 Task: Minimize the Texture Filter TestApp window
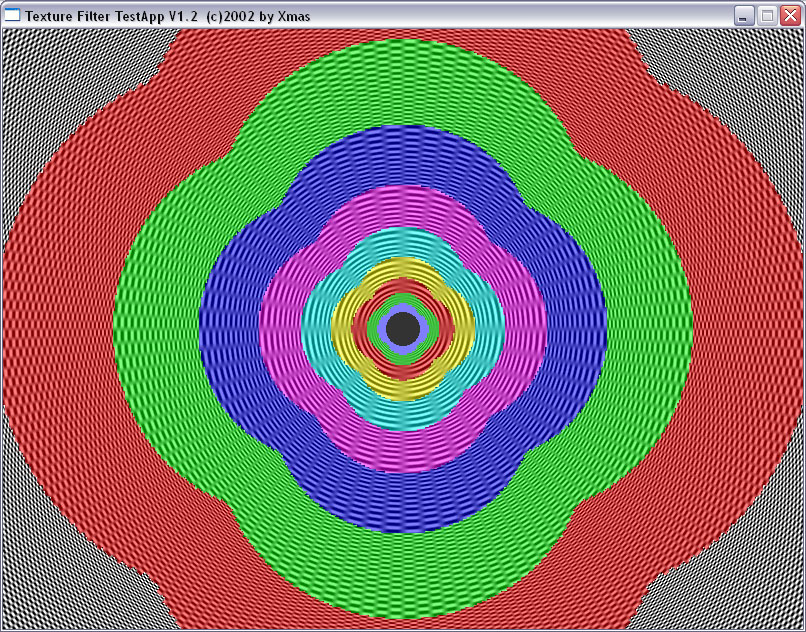pos(743,16)
